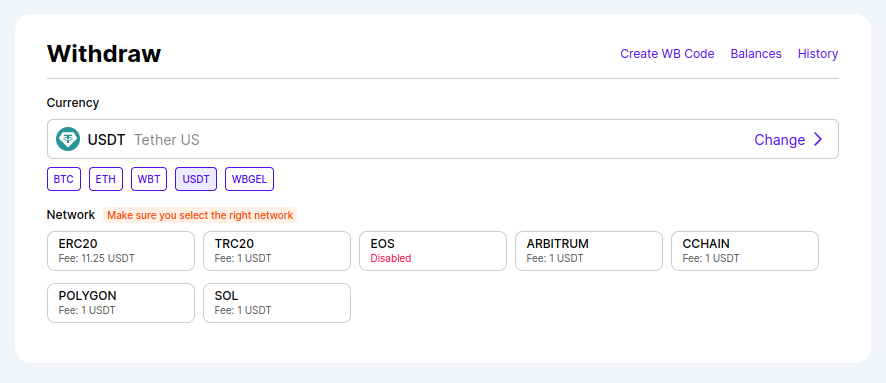Choose the ARBITRUM network option
The image size is (886, 383).
(x=589, y=251)
